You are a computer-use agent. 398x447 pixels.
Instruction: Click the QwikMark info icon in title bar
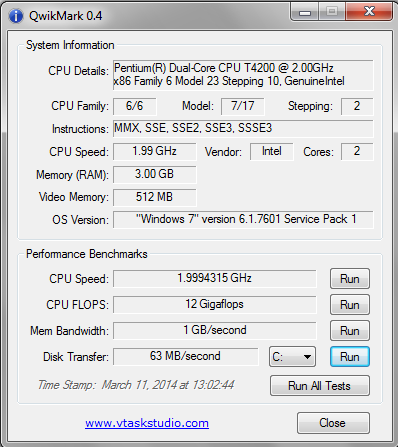click(15, 16)
